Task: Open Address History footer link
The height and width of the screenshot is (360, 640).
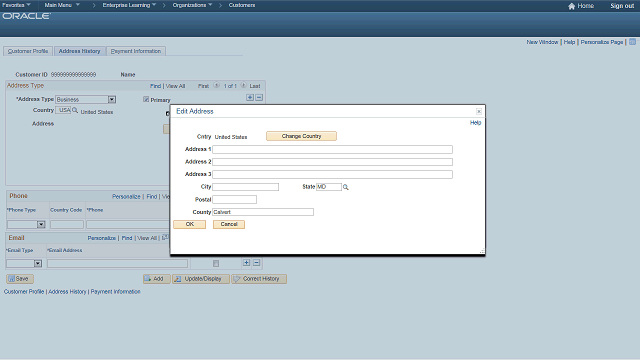Action: [x=67, y=292]
